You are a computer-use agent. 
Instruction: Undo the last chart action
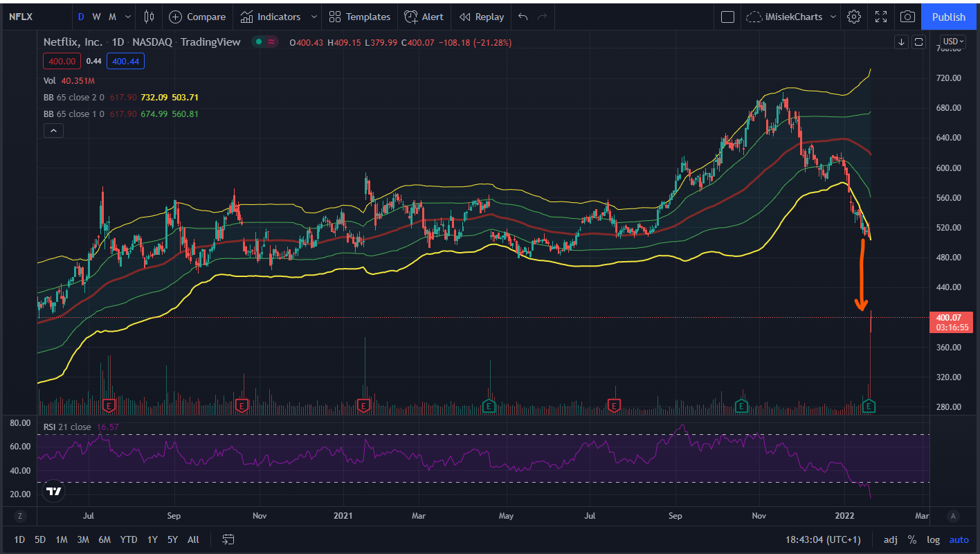click(x=523, y=17)
